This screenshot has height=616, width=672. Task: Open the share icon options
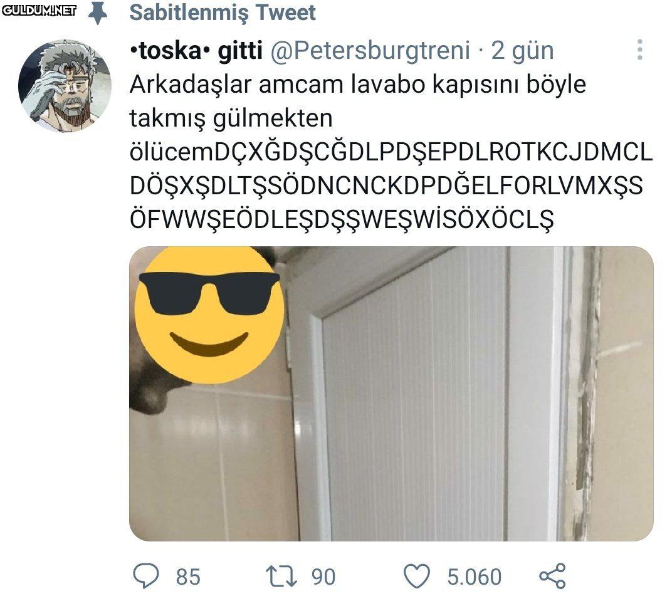coord(552,576)
